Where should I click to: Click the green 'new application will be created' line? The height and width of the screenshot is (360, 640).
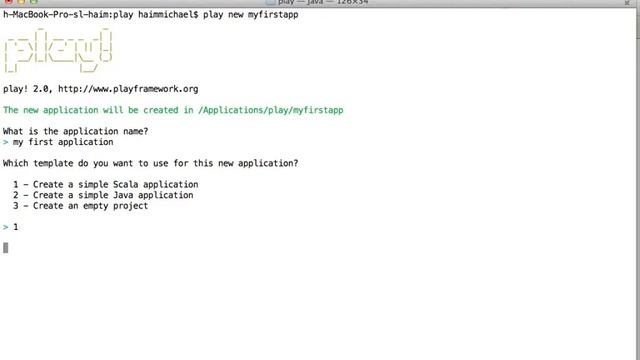[173, 110]
